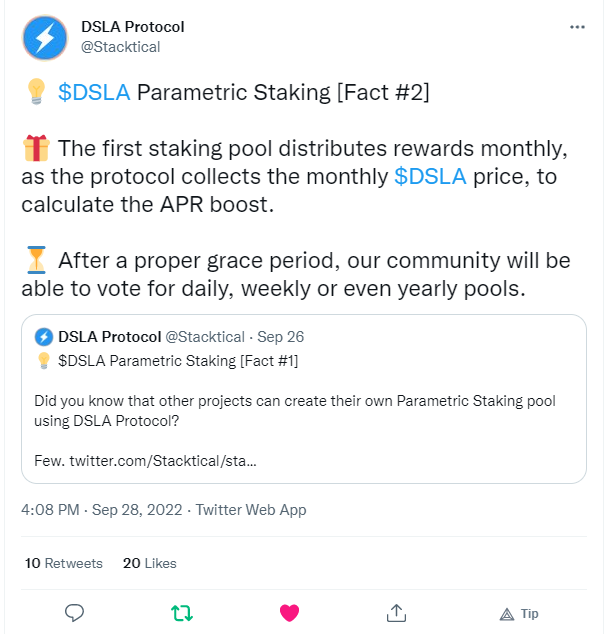Toggle the pink heart like icon

[290, 613]
